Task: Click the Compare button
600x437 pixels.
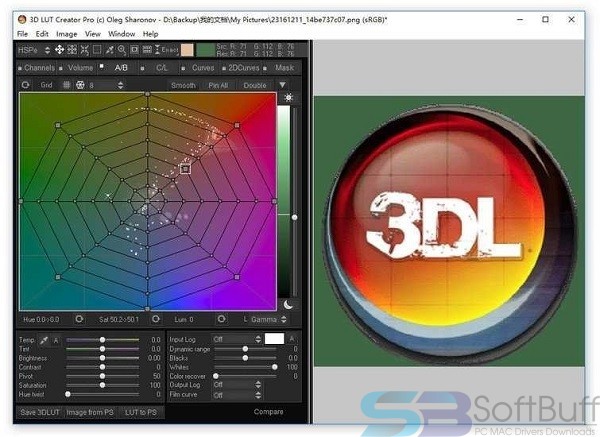Action: pyautogui.click(x=269, y=412)
